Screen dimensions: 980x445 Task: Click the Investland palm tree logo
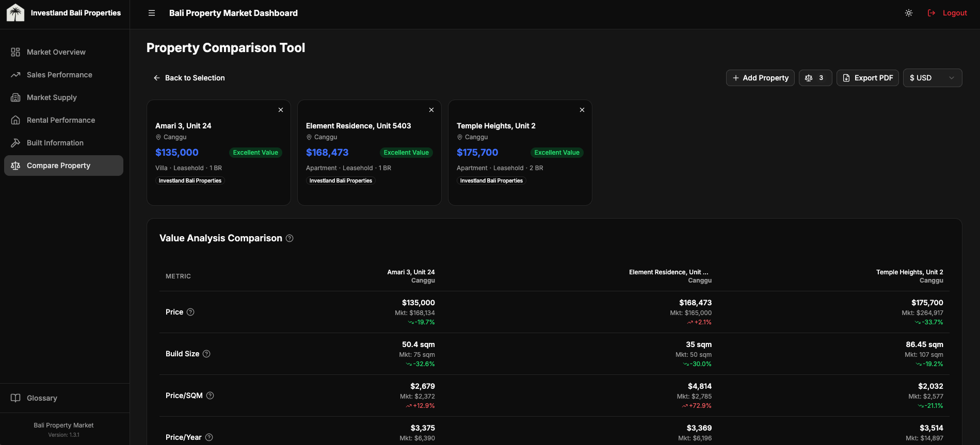point(15,13)
